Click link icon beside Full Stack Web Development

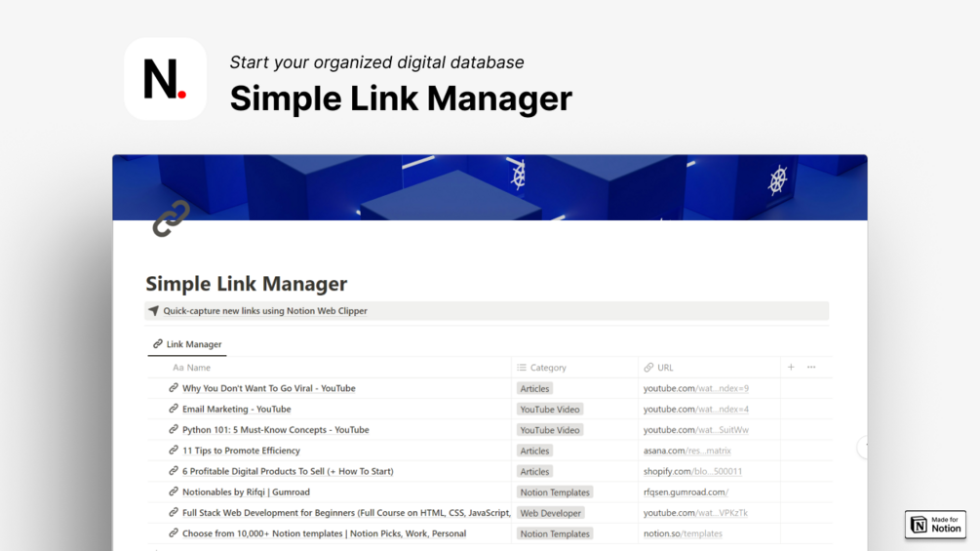click(174, 512)
